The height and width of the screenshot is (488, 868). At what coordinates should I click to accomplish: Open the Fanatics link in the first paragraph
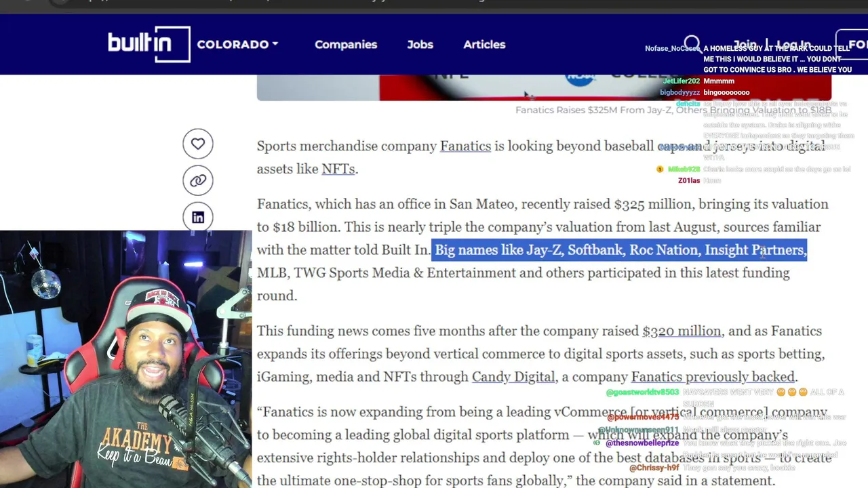[x=465, y=146]
